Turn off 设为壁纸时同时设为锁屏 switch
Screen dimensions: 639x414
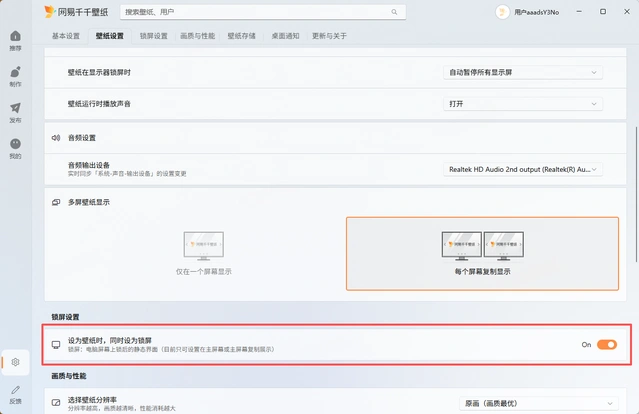(x=606, y=344)
